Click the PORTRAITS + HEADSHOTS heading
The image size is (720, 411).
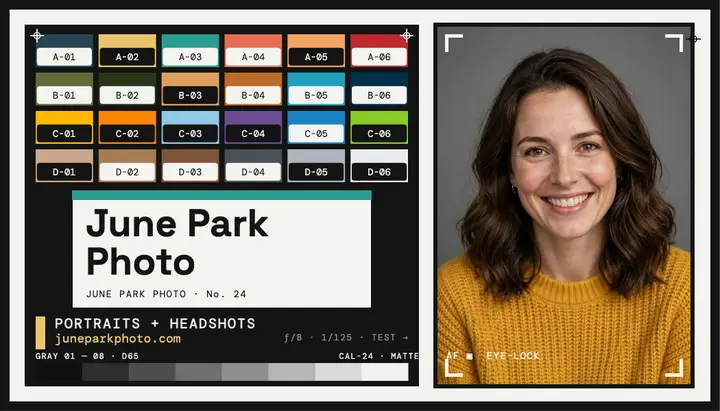(x=155, y=324)
